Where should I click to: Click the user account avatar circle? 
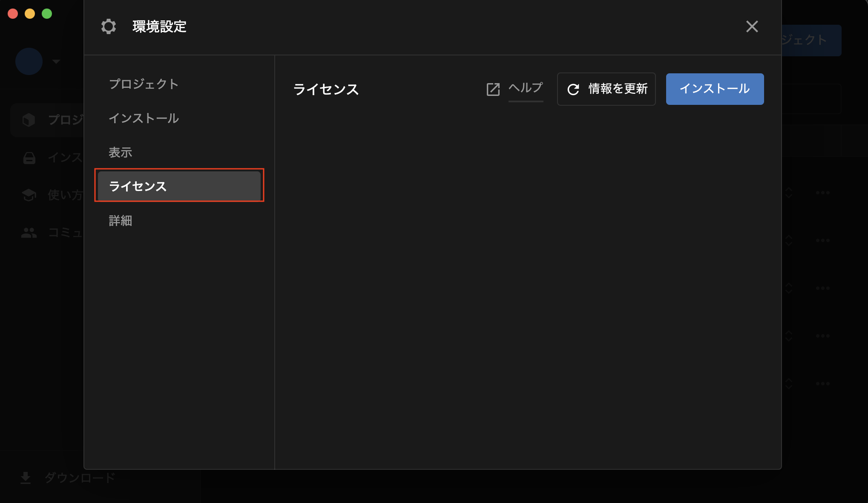coord(29,61)
